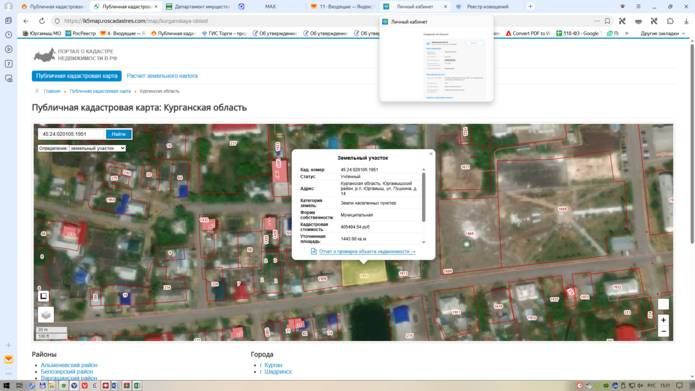Open Yandex mail icon in browser sidebar
This screenshot has width=695, height=391.
[x=8, y=360]
